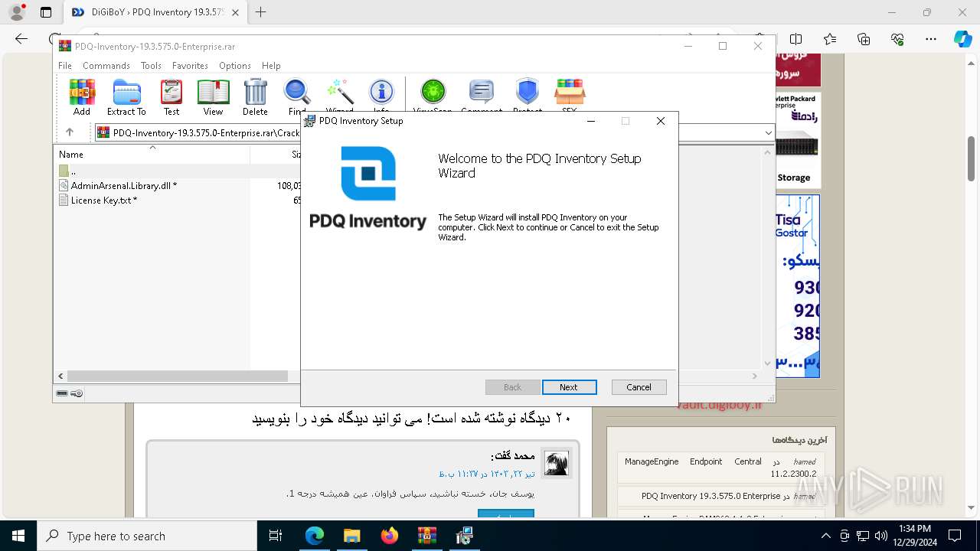
Task: Open the Edge tab actions icon
Action: coord(46,12)
